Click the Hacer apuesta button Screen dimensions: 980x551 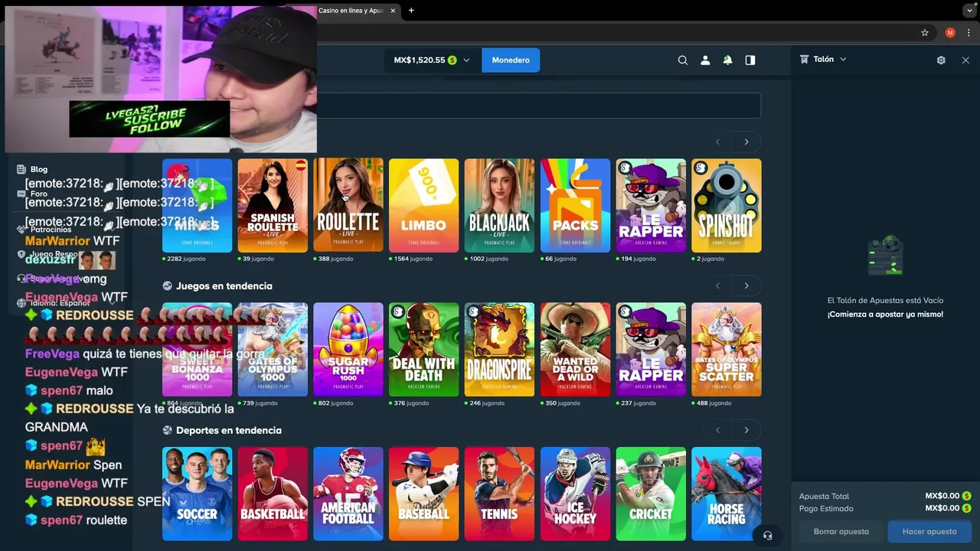pyautogui.click(x=929, y=531)
